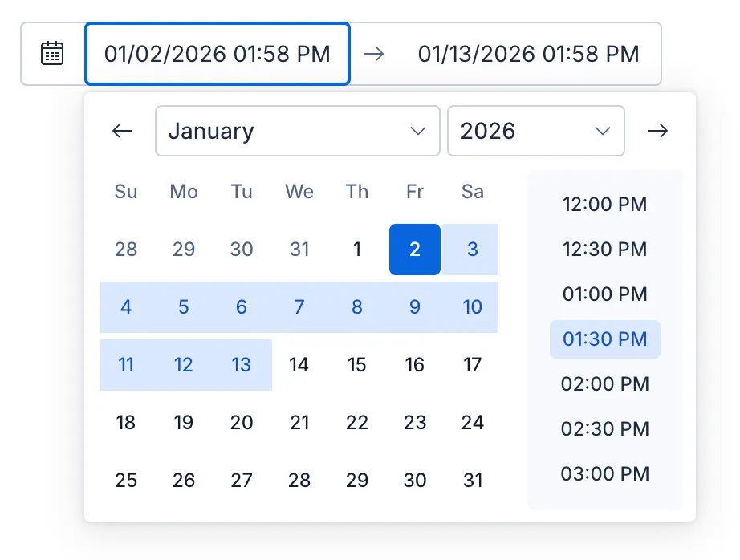Select January 2 on the calendar

(415, 250)
